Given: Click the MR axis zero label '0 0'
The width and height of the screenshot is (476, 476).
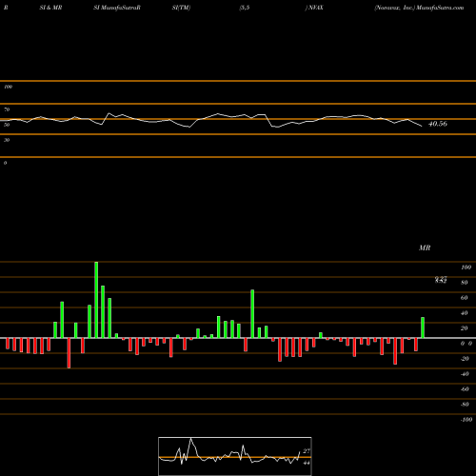Looking at the screenshot, I should 466,344.
